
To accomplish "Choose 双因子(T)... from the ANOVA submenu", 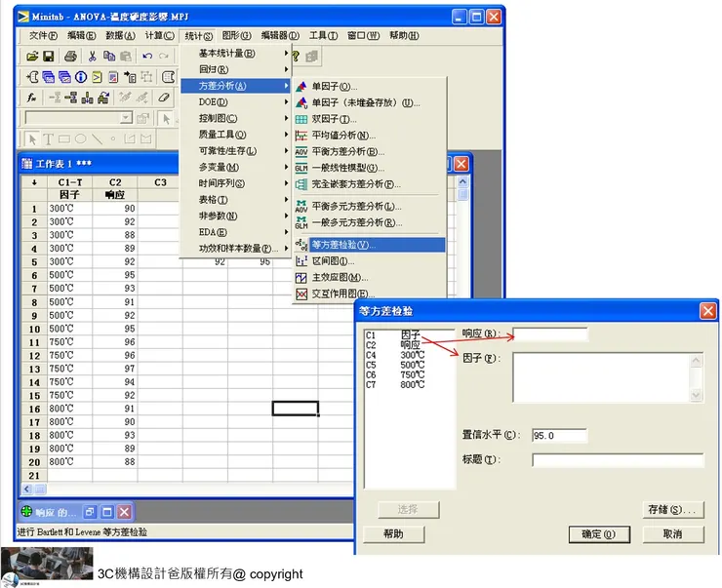I will 370,119.
